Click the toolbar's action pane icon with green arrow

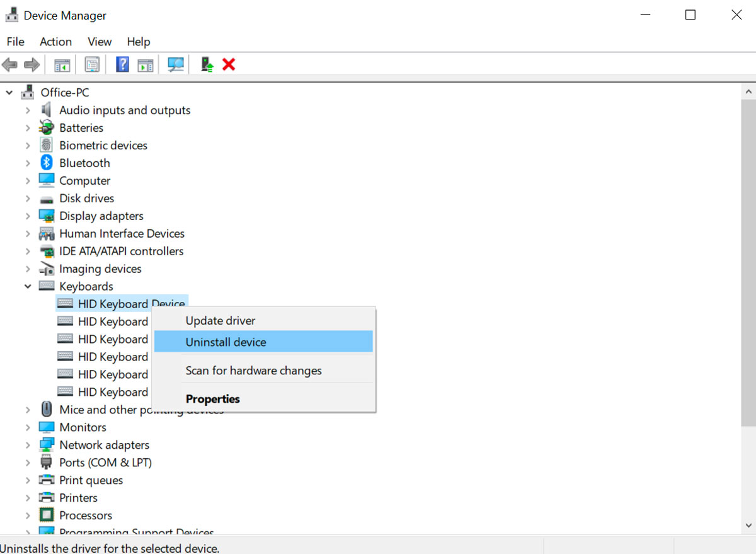(x=146, y=64)
